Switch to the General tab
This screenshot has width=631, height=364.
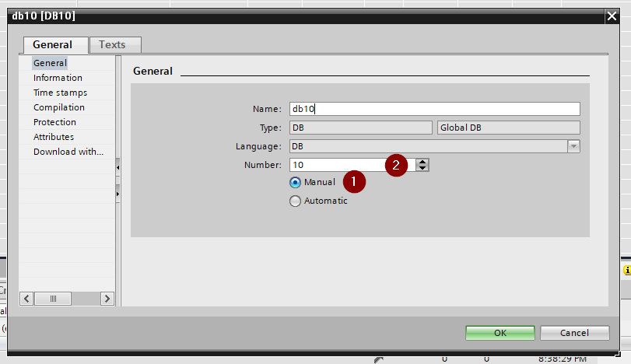pyautogui.click(x=55, y=44)
